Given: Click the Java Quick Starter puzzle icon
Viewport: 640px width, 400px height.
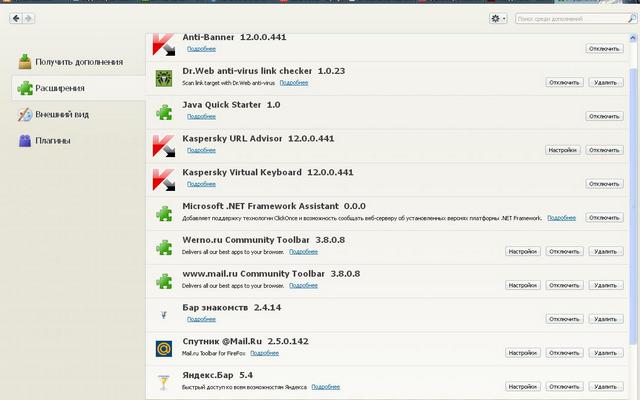Looking at the screenshot, I should pyautogui.click(x=164, y=110).
